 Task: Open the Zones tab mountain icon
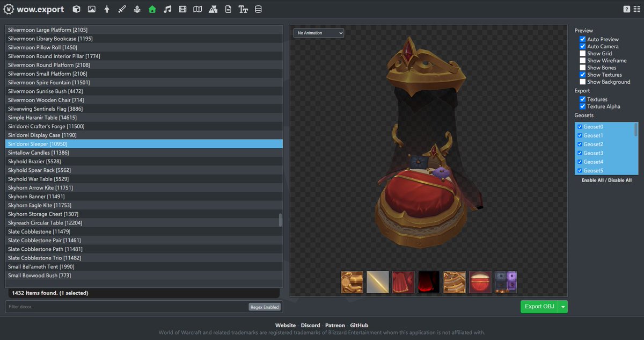click(213, 9)
